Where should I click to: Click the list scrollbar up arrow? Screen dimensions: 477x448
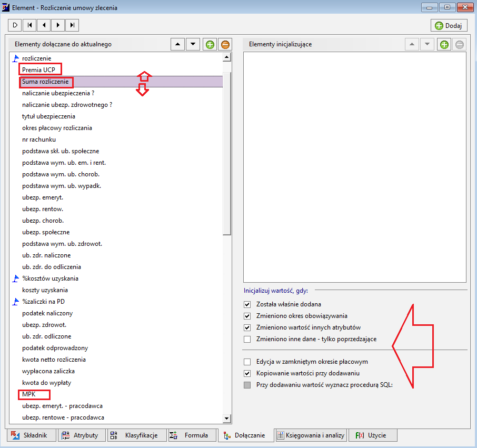(x=226, y=57)
